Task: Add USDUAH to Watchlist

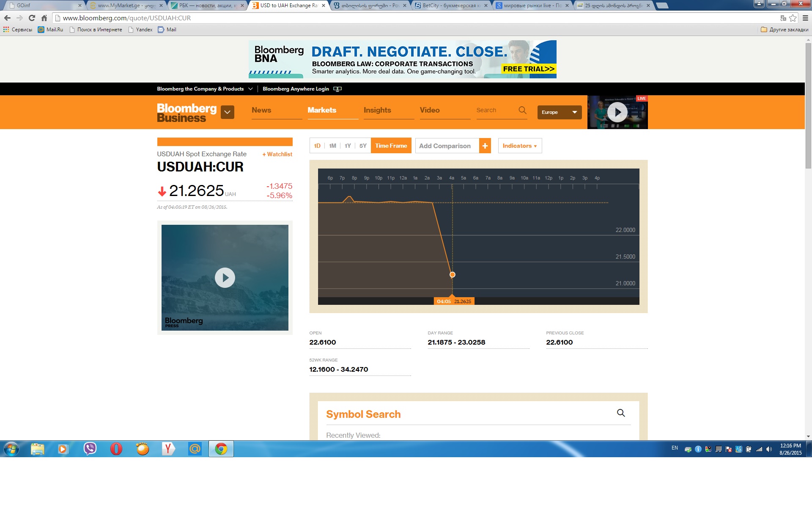Action: pyautogui.click(x=277, y=154)
